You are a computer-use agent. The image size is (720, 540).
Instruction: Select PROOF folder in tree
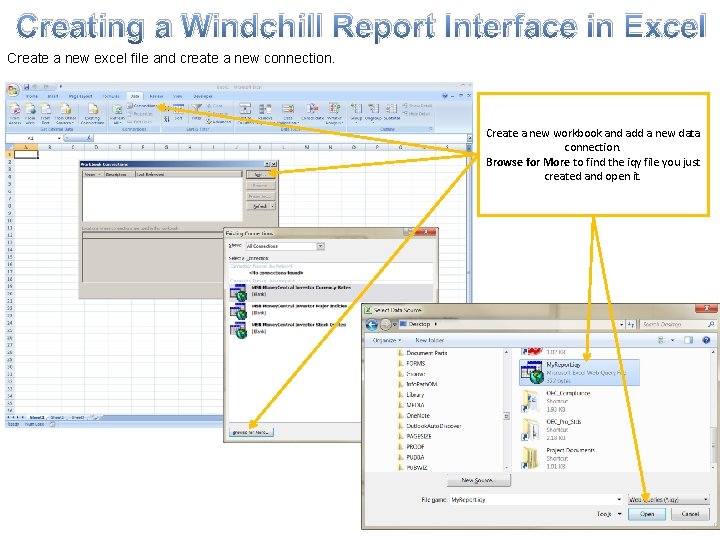click(x=411, y=447)
